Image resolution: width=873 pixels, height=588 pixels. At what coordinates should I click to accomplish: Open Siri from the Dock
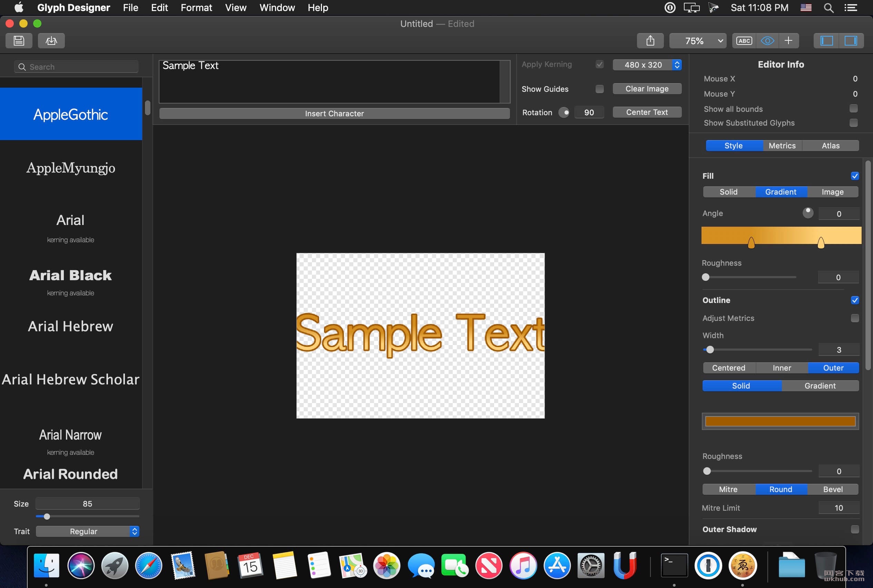81,565
